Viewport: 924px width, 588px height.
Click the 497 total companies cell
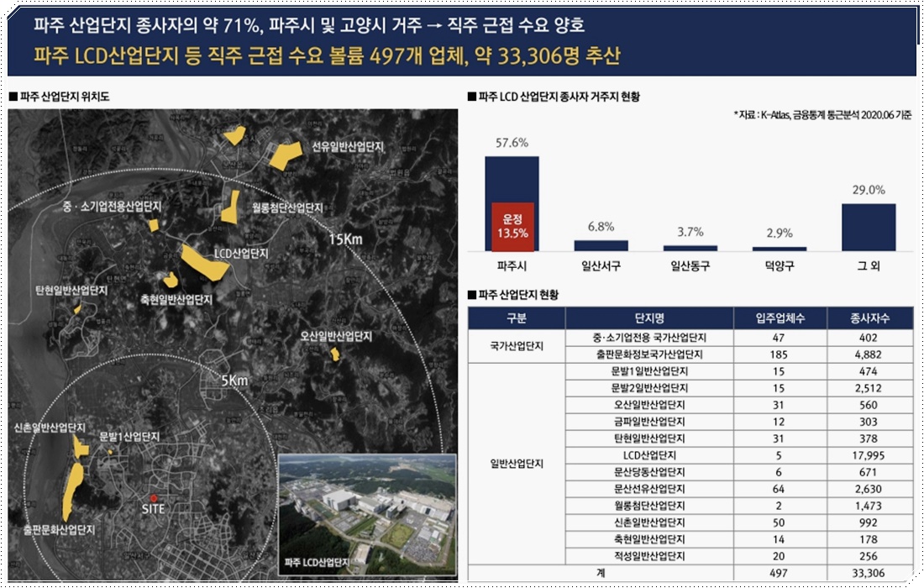[780, 573]
